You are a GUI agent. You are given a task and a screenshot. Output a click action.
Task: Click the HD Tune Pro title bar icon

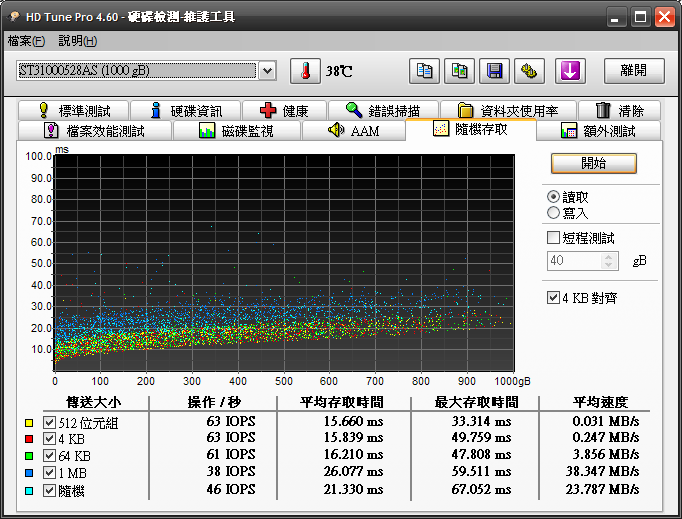[x=15, y=17]
